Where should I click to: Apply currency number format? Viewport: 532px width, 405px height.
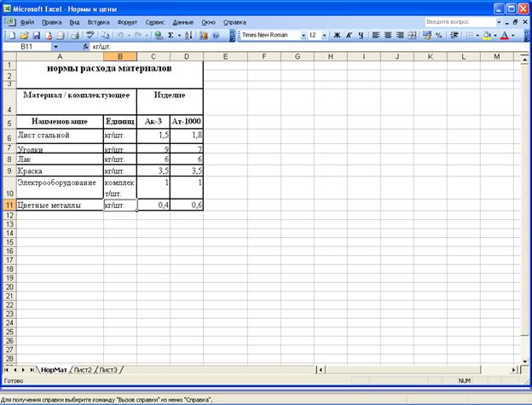[427, 35]
